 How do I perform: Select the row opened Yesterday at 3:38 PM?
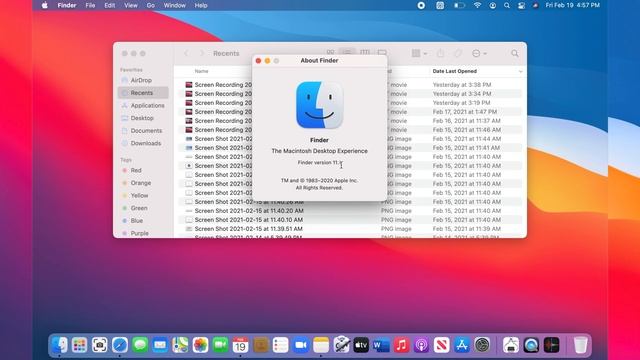coord(350,85)
